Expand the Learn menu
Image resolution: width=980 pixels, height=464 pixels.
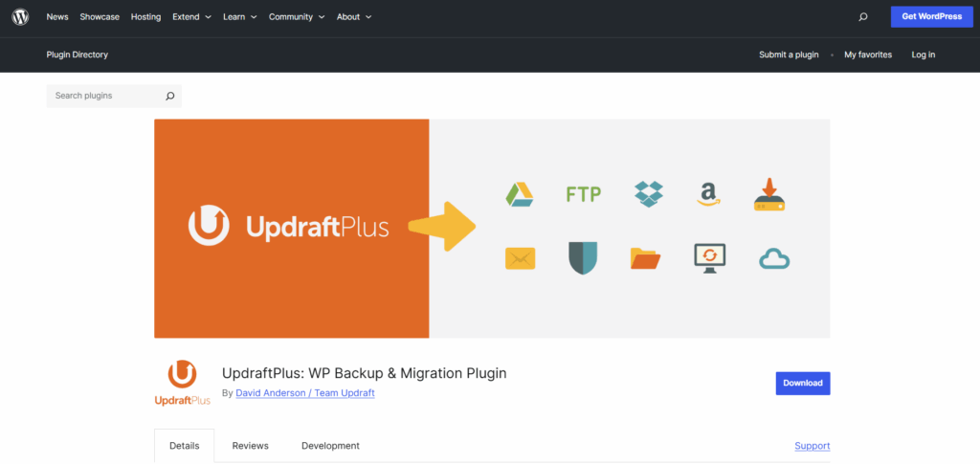240,17
